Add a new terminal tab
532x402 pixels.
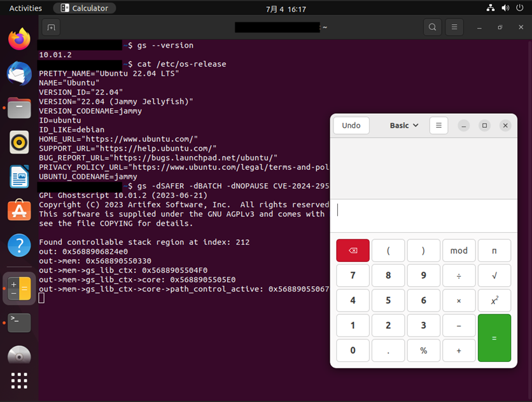[x=51, y=27]
